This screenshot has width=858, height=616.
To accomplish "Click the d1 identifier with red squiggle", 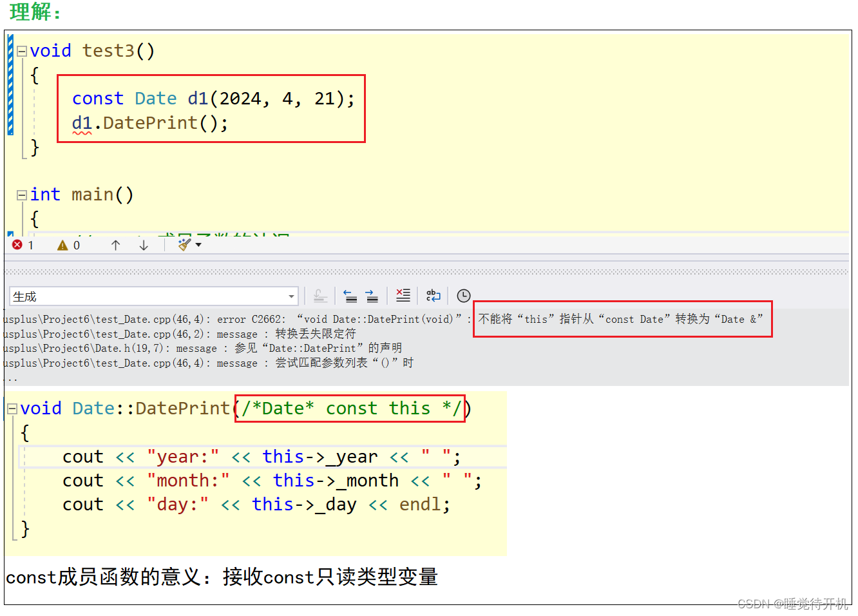I will tap(82, 123).
